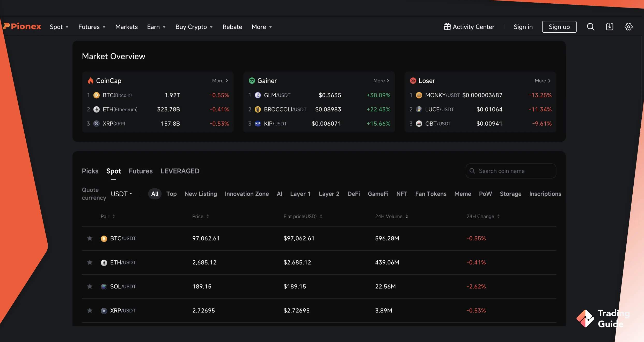
Task: Open the settings gear icon
Action: [628, 27]
